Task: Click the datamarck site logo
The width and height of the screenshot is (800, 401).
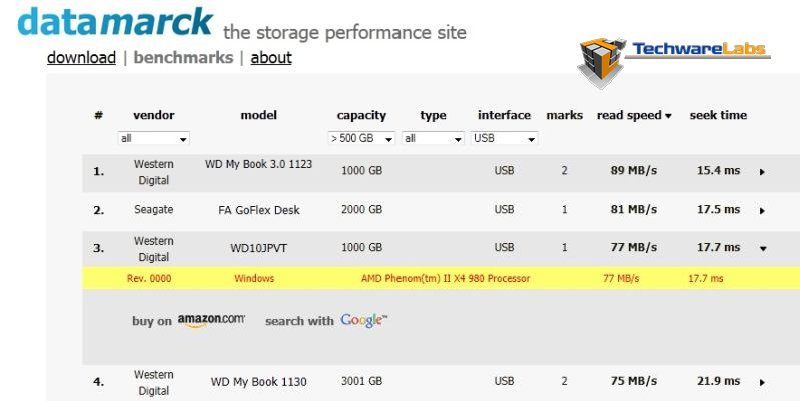Action: pyautogui.click(x=115, y=22)
